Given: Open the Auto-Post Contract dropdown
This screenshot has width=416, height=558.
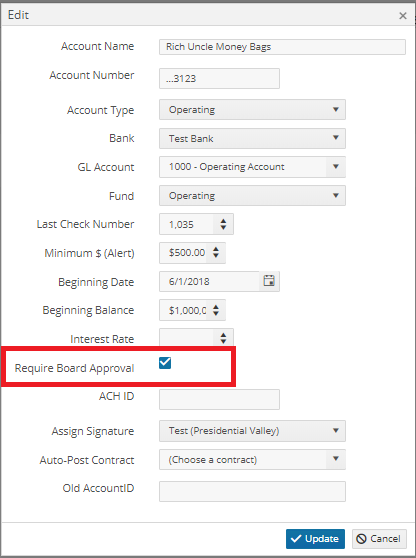Looking at the screenshot, I should 252,459.
